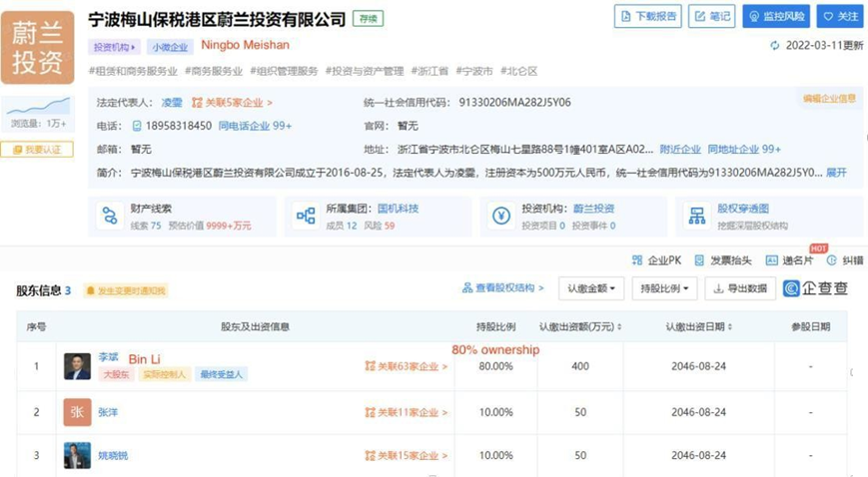Expand 关联5家企业 link
Image resolution: width=868 pixels, height=477 pixels.
tap(232, 103)
